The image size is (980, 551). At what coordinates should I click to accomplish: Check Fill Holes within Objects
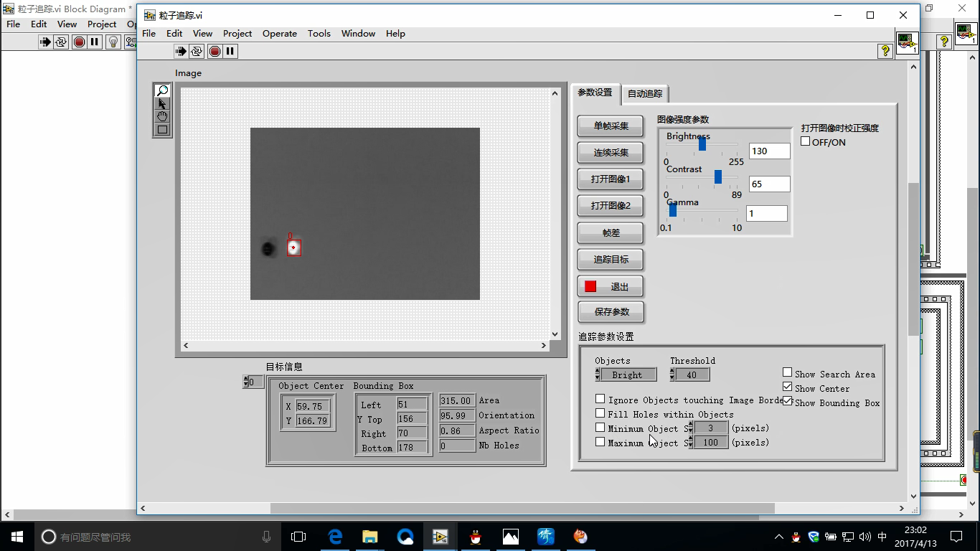click(600, 413)
